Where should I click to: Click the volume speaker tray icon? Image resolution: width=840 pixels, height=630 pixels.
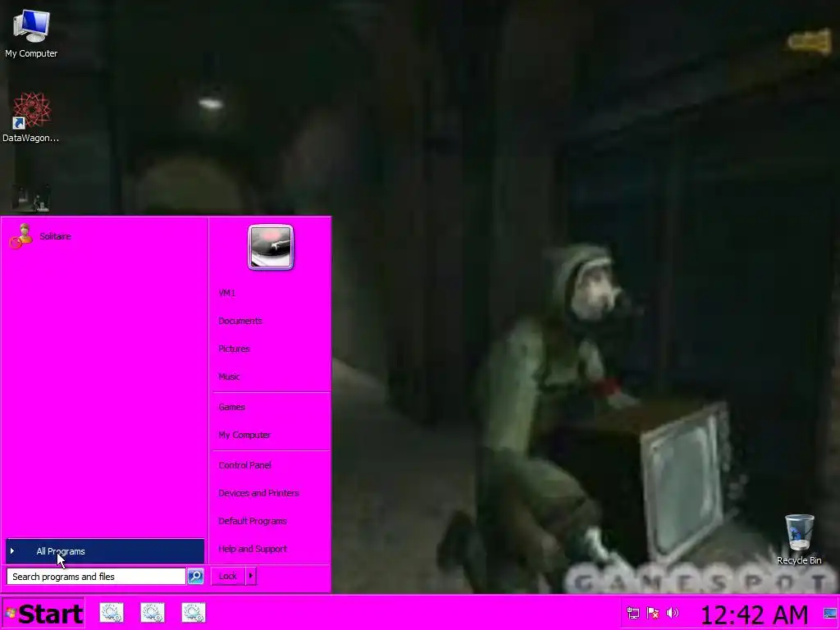pyautogui.click(x=673, y=613)
